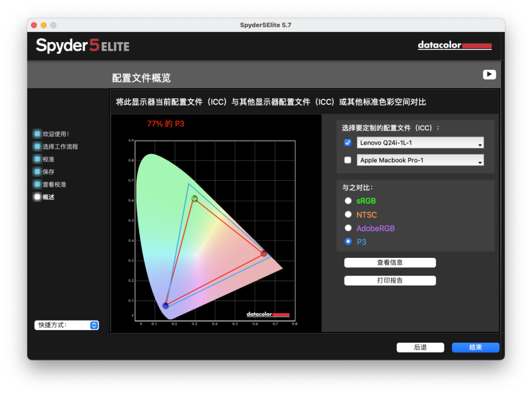Click the green primary point on gamut chart
Viewport: 532px width, 396px height.
(195, 199)
